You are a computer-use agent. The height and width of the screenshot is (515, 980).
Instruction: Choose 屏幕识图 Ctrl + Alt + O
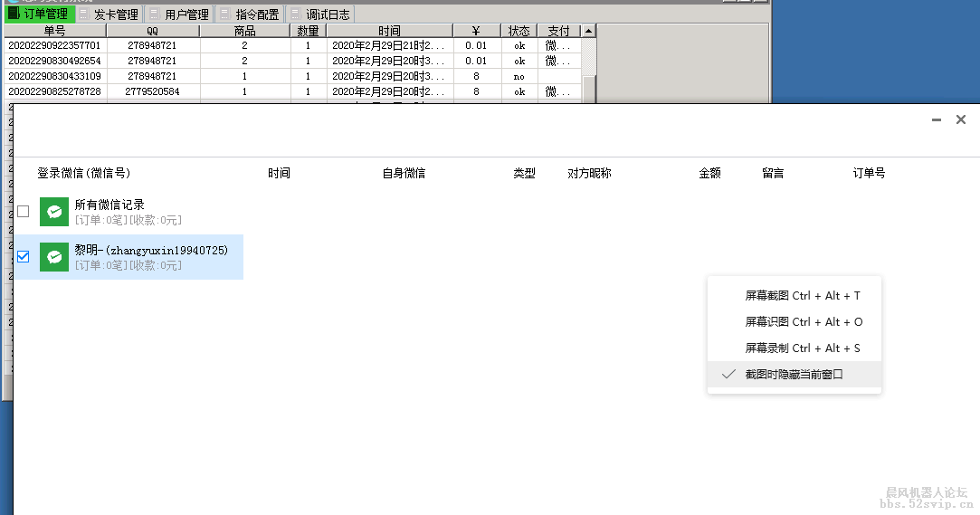794,322
